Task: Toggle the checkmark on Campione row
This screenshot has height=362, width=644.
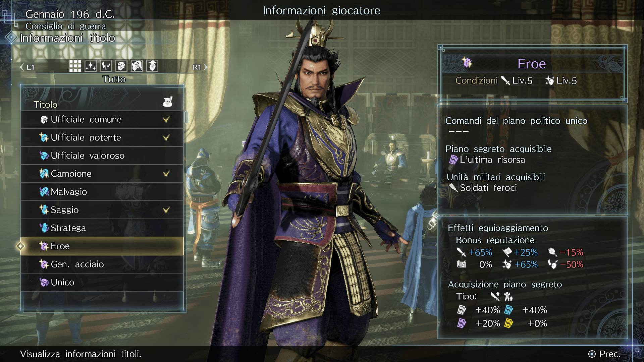Action: click(166, 174)
